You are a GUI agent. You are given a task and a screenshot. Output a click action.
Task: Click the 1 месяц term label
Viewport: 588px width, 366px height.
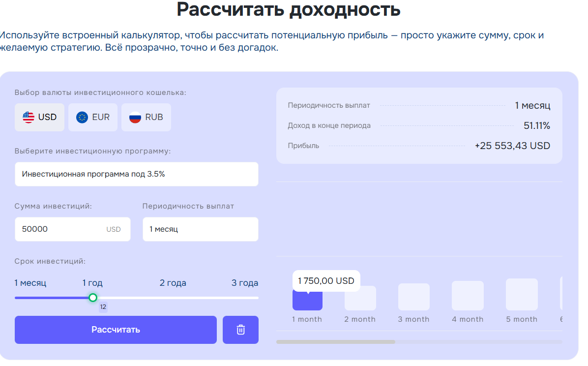29,282
